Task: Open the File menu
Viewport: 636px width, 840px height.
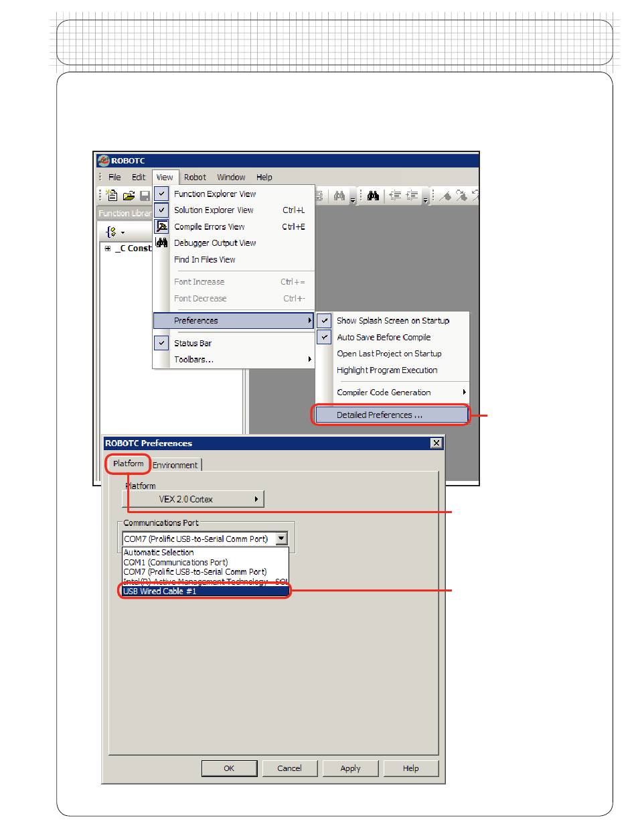Action: tap(114, 178)
